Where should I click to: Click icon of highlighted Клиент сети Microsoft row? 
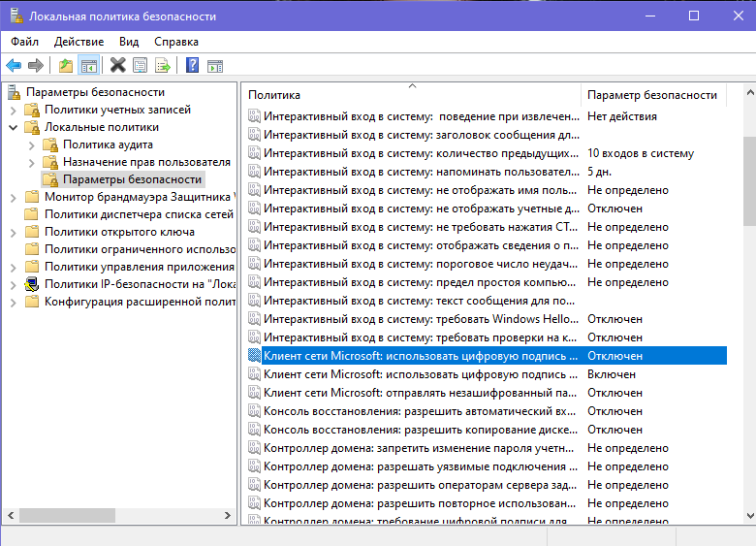click(x=254, y=356)
